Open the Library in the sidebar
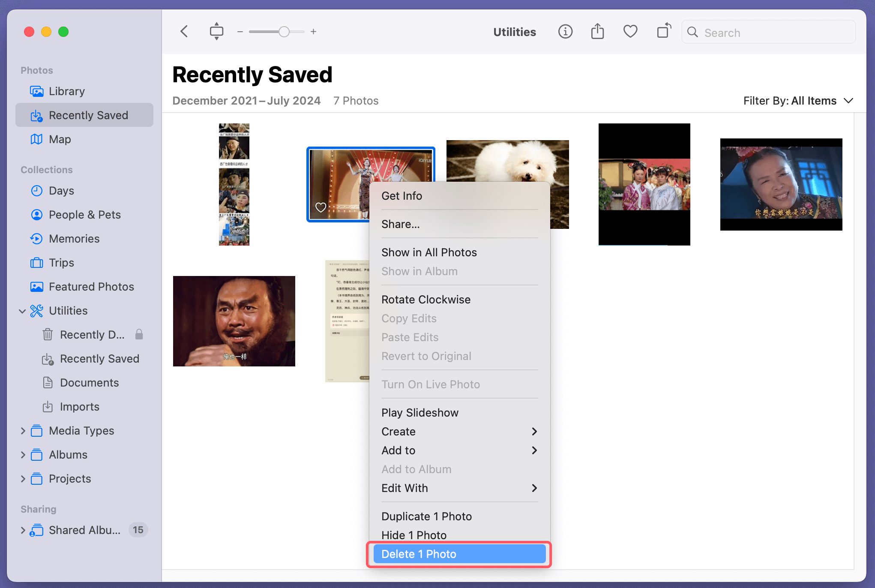The image size is (875, 588). [67, 91]
